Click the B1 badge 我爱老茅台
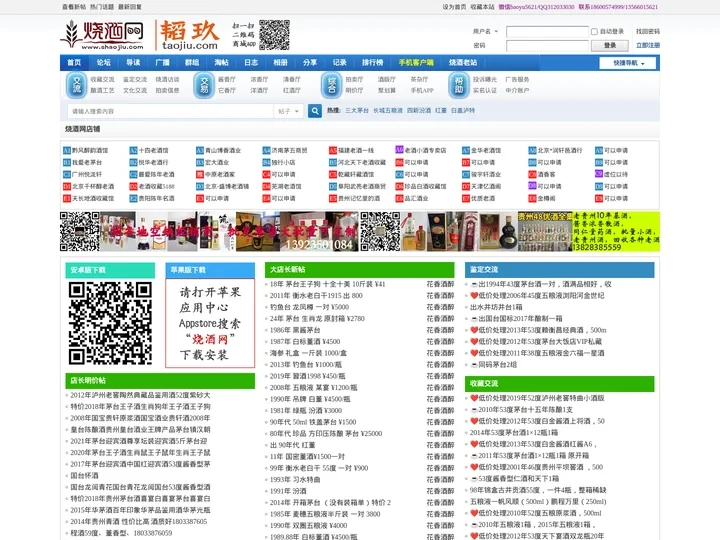Viewport: 720px width, 540px height. (x=67, y=163)
